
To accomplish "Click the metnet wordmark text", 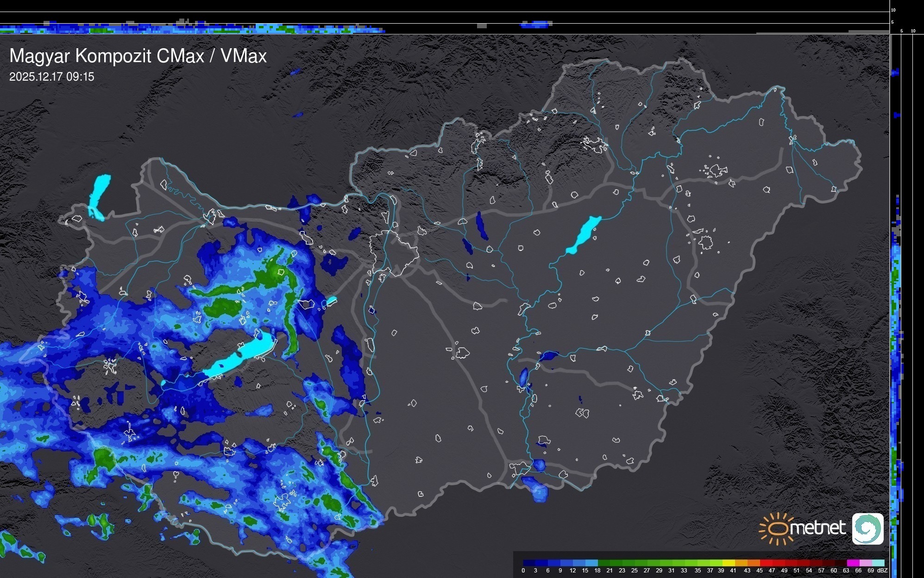I will pos(817,528).
